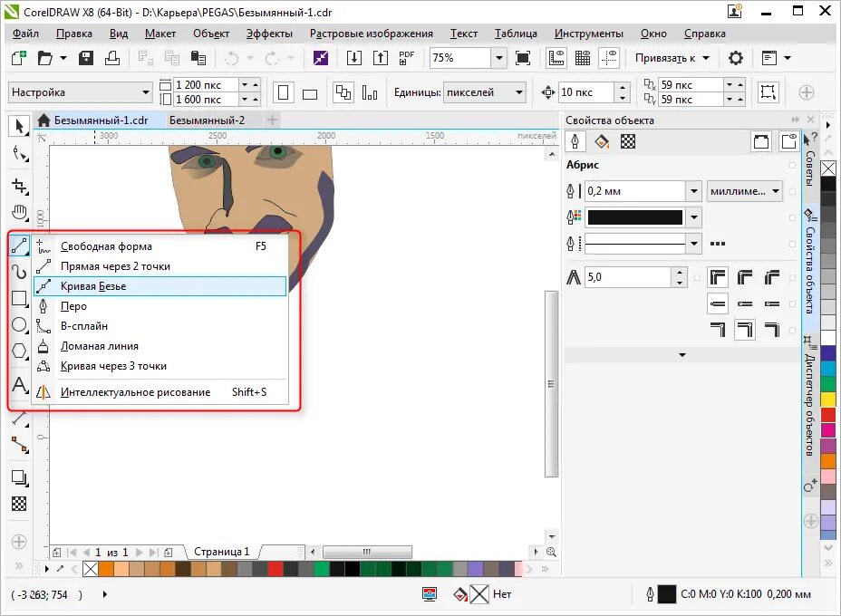This screenshot has width=841, height=616.
Task: Select the Rectangle tool
Action: point(19,298)
